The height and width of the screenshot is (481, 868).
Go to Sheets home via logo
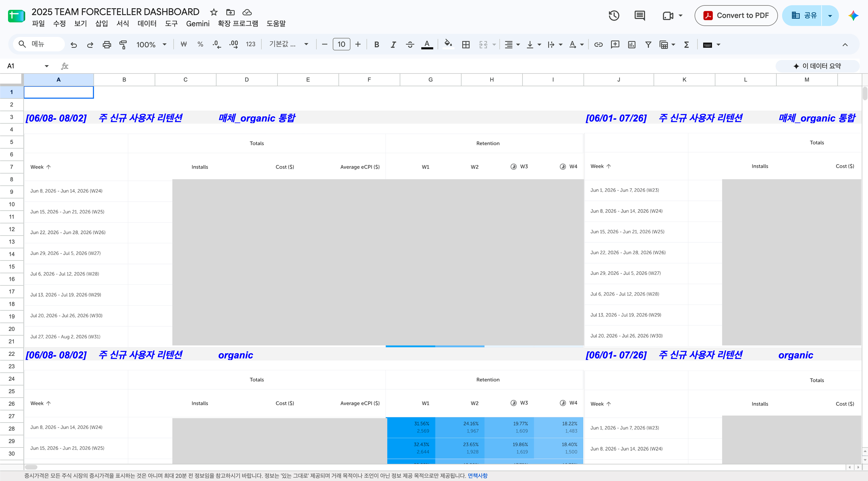tap(16, 16)
